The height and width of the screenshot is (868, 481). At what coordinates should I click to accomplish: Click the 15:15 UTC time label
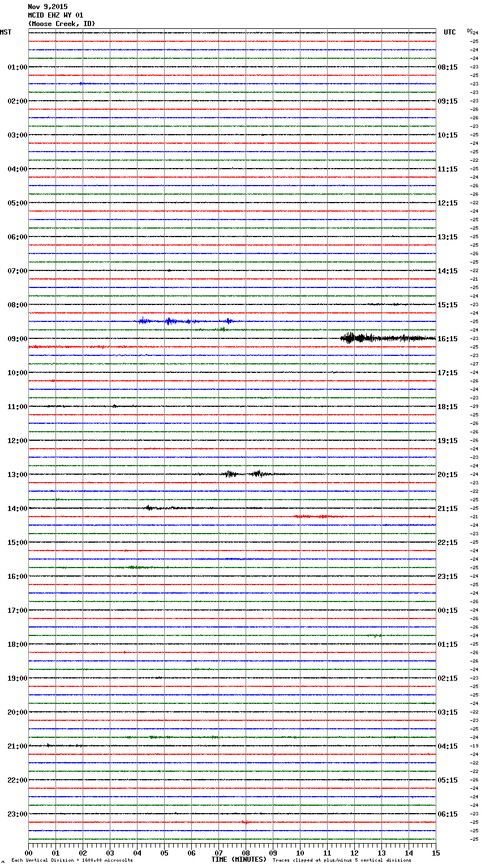(448, 305)
